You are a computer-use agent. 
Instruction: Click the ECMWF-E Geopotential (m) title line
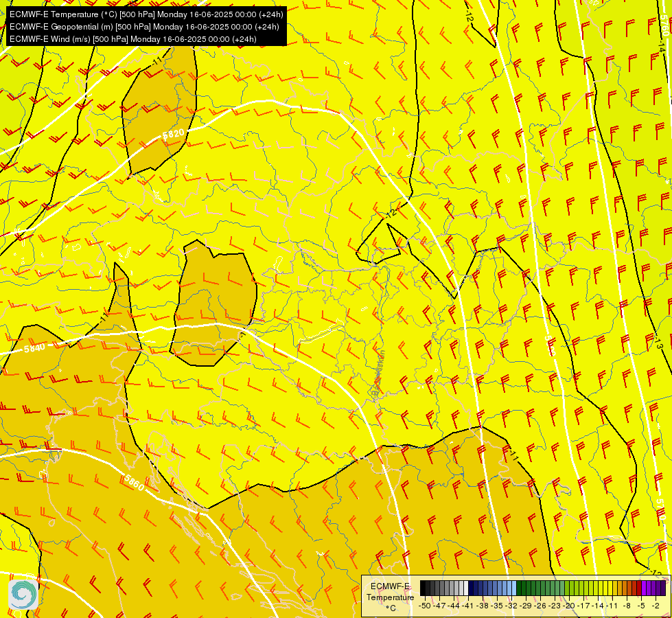coord(144,27)
